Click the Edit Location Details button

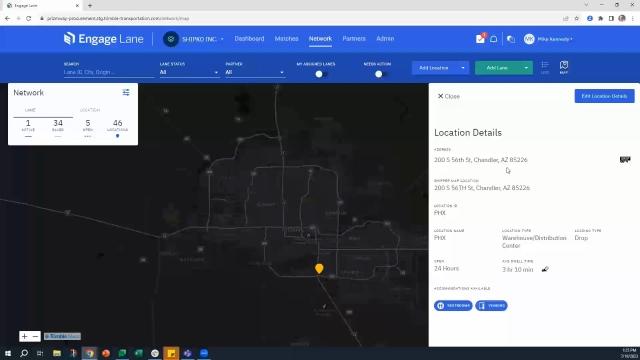click(604, 96)
